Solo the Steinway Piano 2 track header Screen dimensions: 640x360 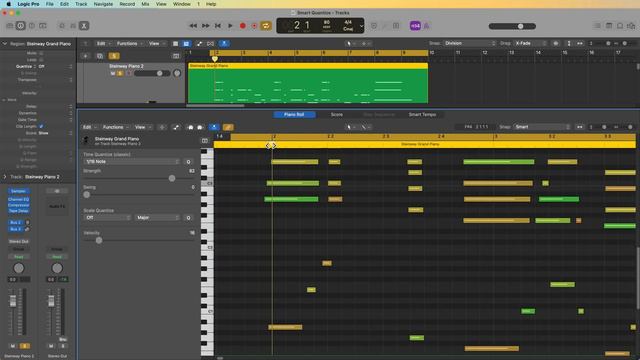(120, 73)
